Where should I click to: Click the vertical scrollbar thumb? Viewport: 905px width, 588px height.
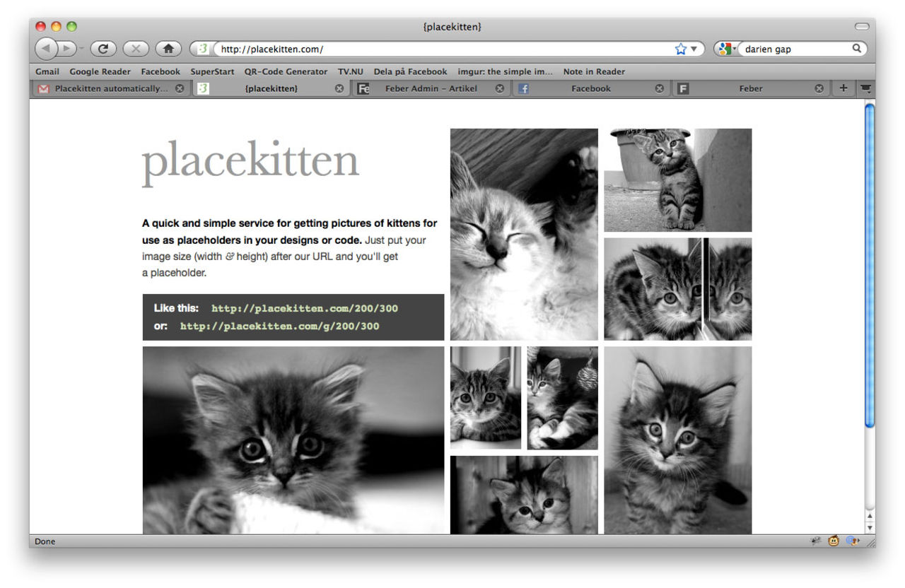tap(870, 265)
